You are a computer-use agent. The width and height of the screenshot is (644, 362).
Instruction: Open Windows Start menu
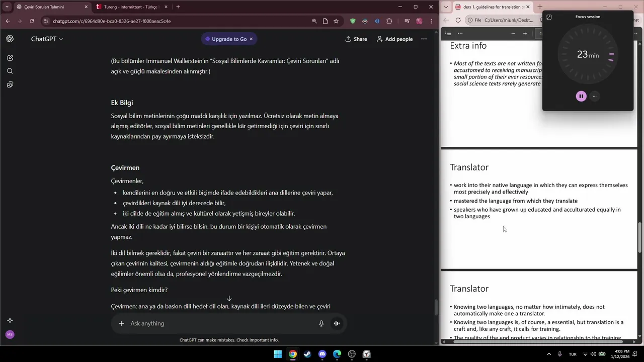(x=278, y=354)
